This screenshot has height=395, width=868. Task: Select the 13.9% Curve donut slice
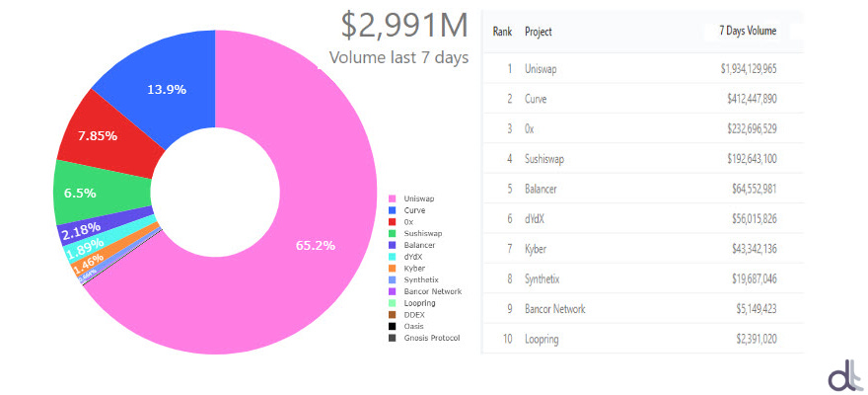click(167, 89)
